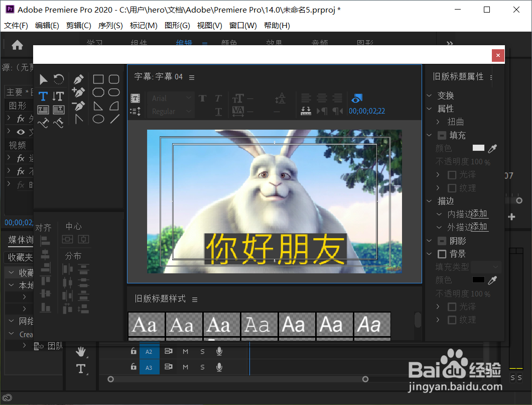532x405 pixels.
Task: Pick fill color with eyedropper
Action: [x=492, y=148]
